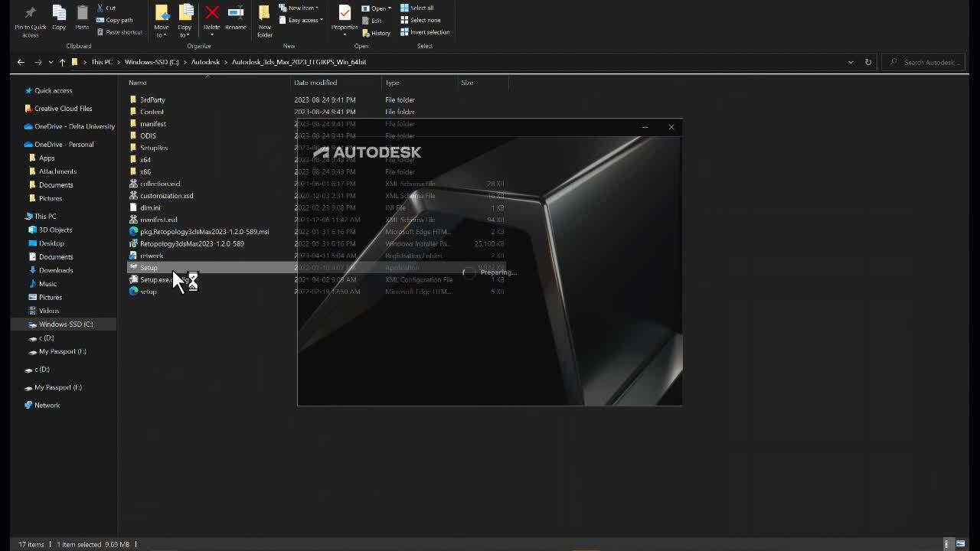Viewport: 980px width, 551px height.
Task: Open the Network item in the sidebar
Action: pos(47,405)
